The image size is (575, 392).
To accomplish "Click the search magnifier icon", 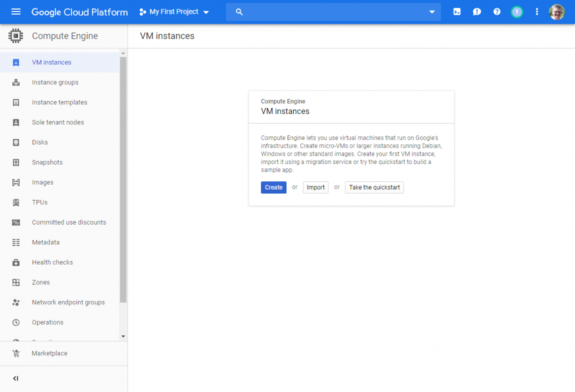I will 239,12.
